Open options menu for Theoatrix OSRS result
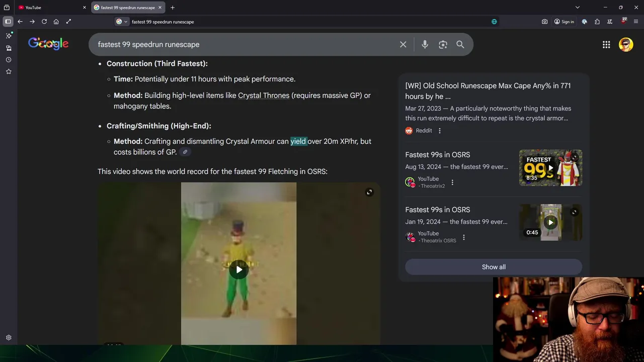The image size is (644, 362). tap(464, 237)
